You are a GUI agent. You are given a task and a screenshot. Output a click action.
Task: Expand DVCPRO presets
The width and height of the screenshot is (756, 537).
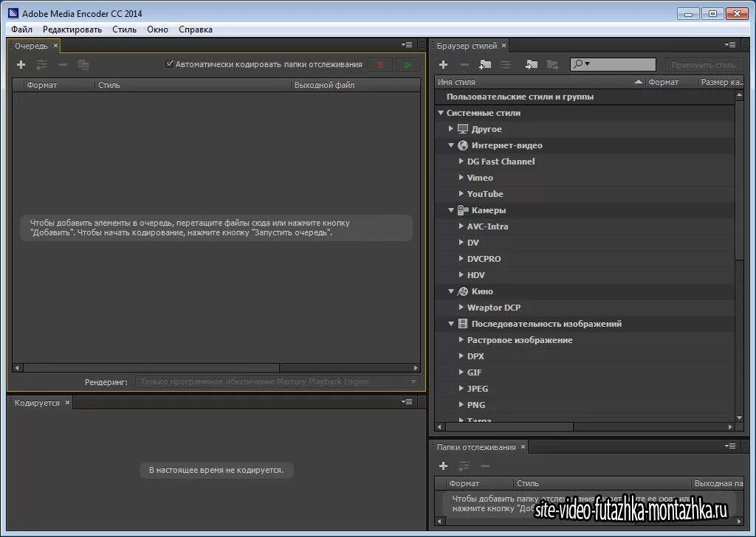coord(461,259)
